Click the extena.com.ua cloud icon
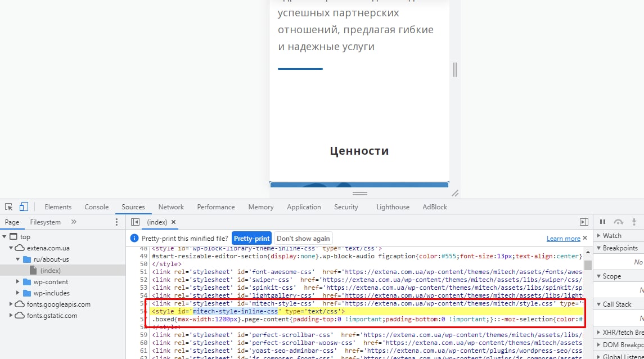 20,248
